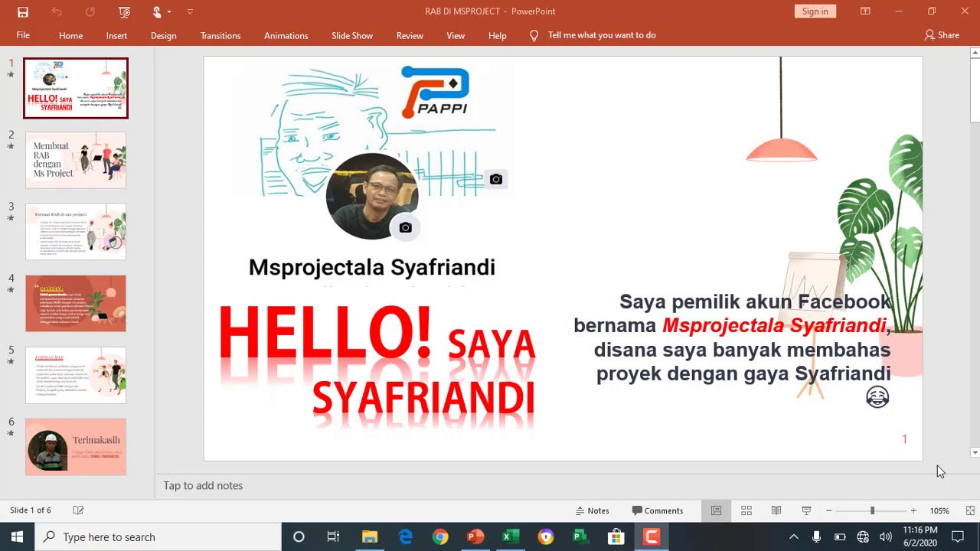This screenshot has height=551, width=980.
Task: Open the Windows Start menu
Action: point(18,536)
